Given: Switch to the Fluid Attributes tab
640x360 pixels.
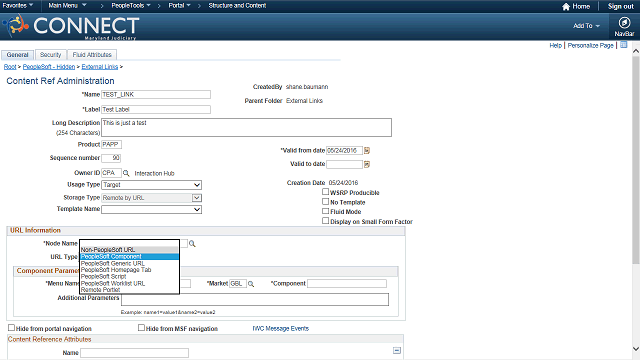Looking at the screenshot, I should point(92,55).
